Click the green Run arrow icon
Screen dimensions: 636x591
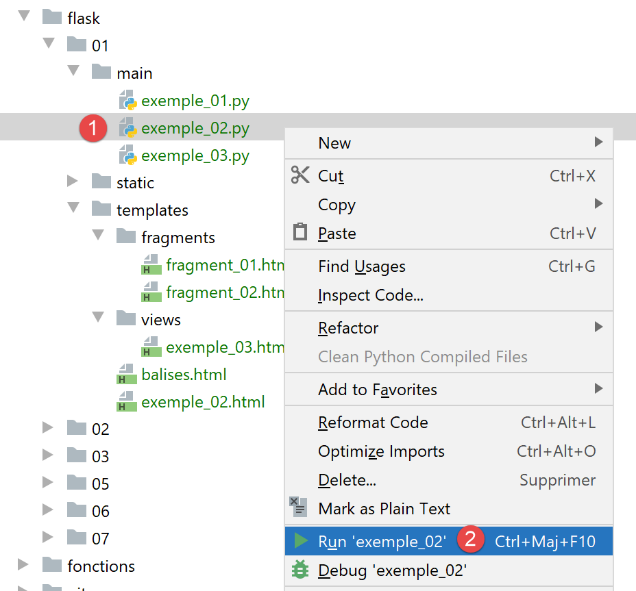click(300, 541)
